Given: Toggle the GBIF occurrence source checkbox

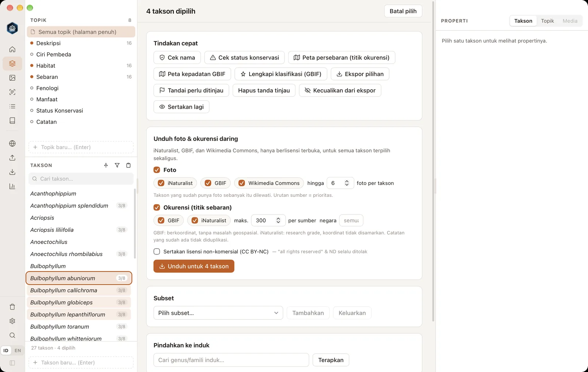Looking at the screenshot, I should click(161, 221).
